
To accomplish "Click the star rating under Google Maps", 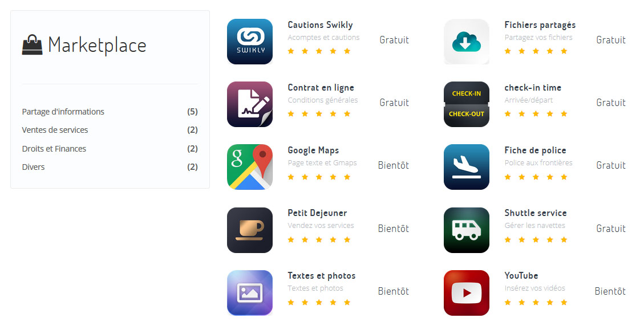I will pyautogui.click(x=319, y=177).
